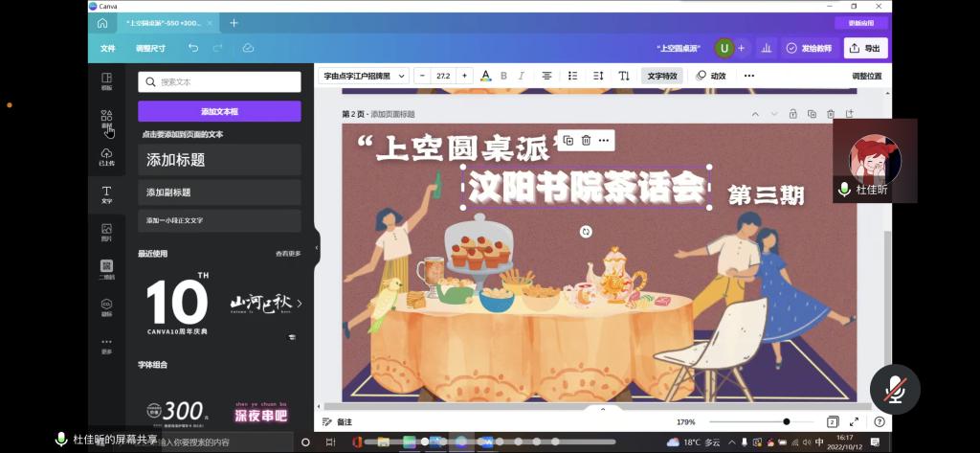This screenshot has height=453, width=980.
Task: Click the undo arrow in top bar
Action: [194, 48]
